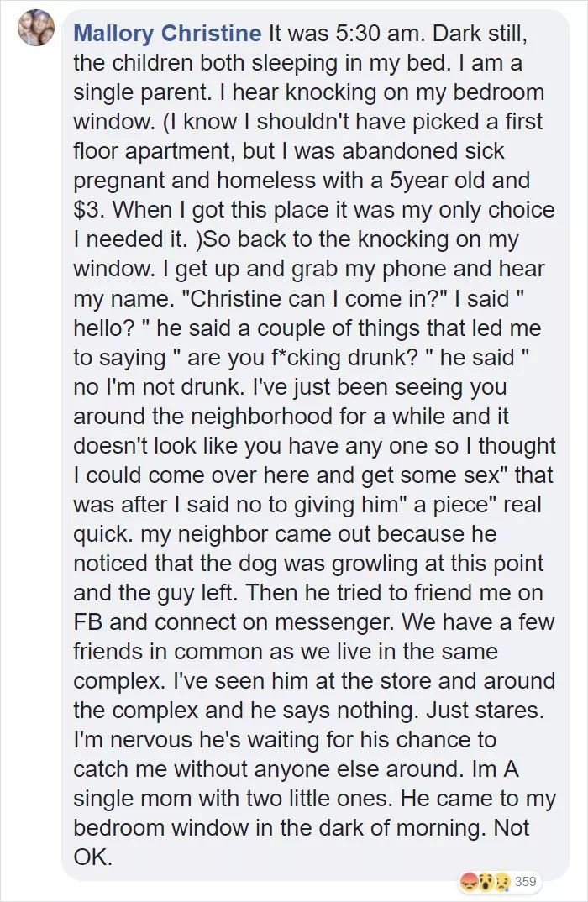Click the Sad reaction emoji

503,881
